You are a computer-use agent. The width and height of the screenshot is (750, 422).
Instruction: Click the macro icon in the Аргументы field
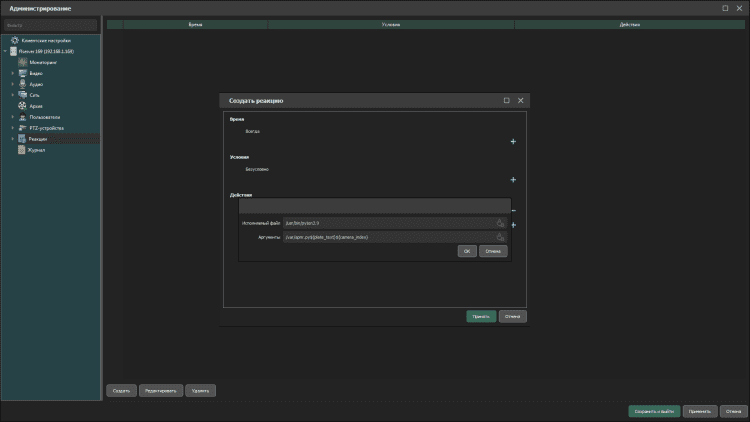[499, 237]
